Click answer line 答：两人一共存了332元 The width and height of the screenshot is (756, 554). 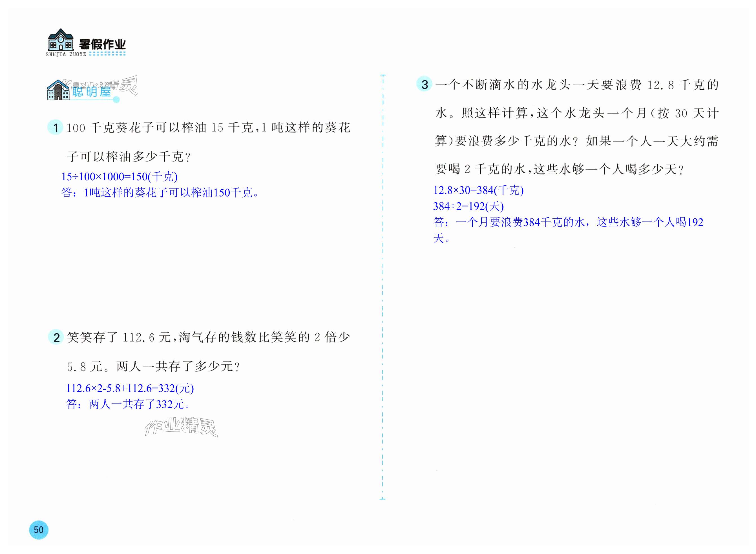tap(129, 404)
